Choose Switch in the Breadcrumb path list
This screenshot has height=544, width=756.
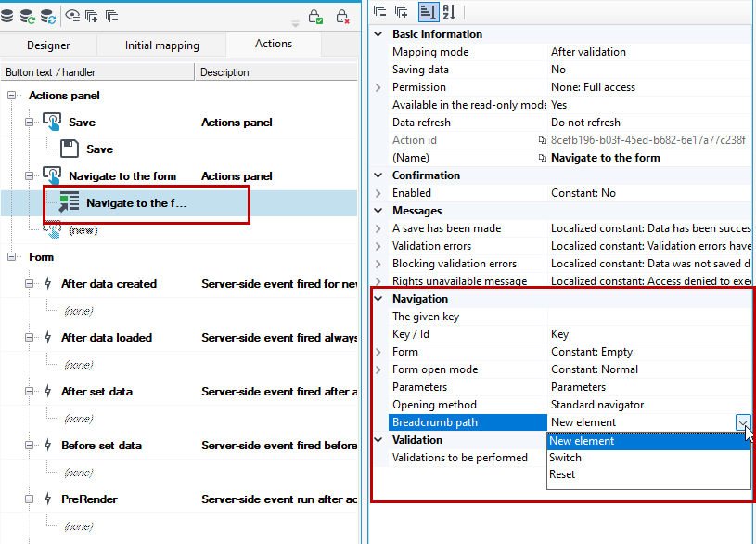(648, 458)
